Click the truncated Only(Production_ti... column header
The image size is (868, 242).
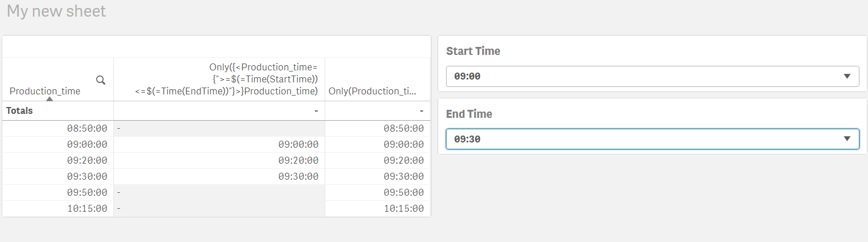click(x=372, y=91)
